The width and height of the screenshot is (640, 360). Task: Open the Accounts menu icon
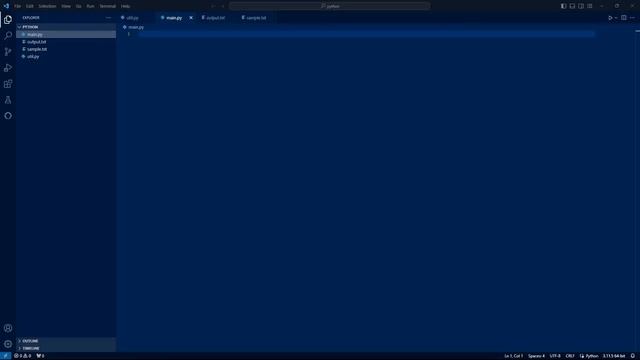8,328
